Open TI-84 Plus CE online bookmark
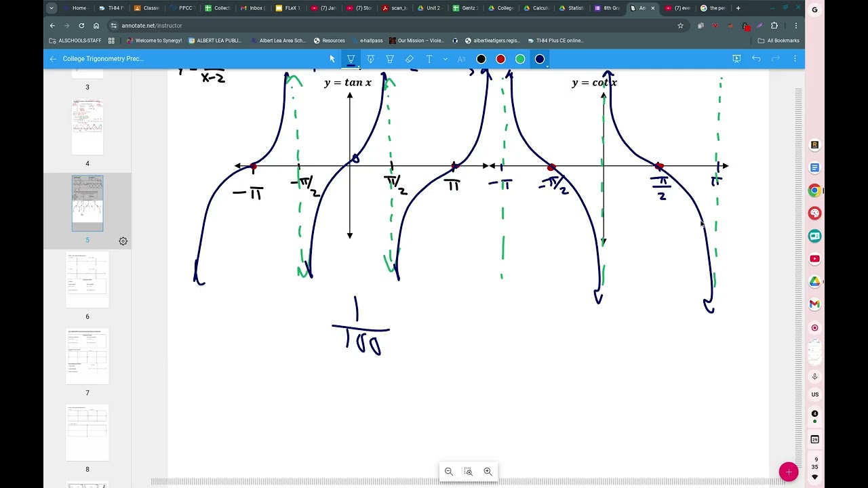The width and height of the screenshot is (868, 488). coord(555,41)
